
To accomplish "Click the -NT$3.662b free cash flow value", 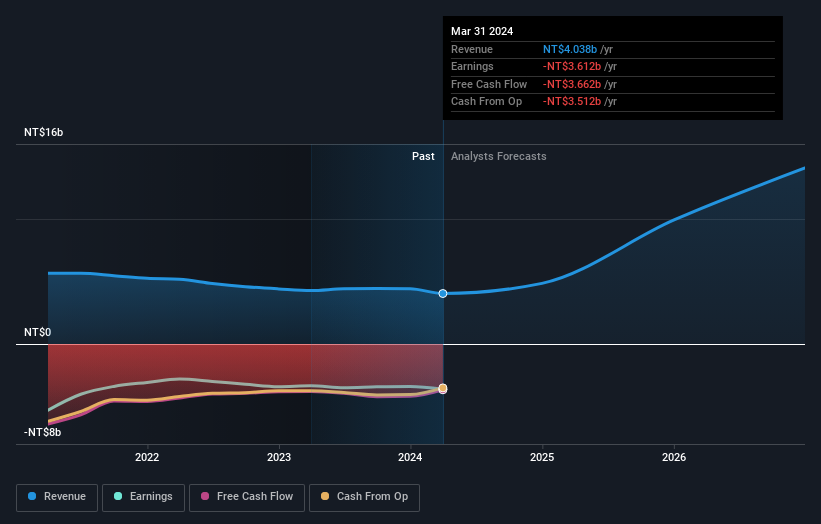I will pos(572,84).
